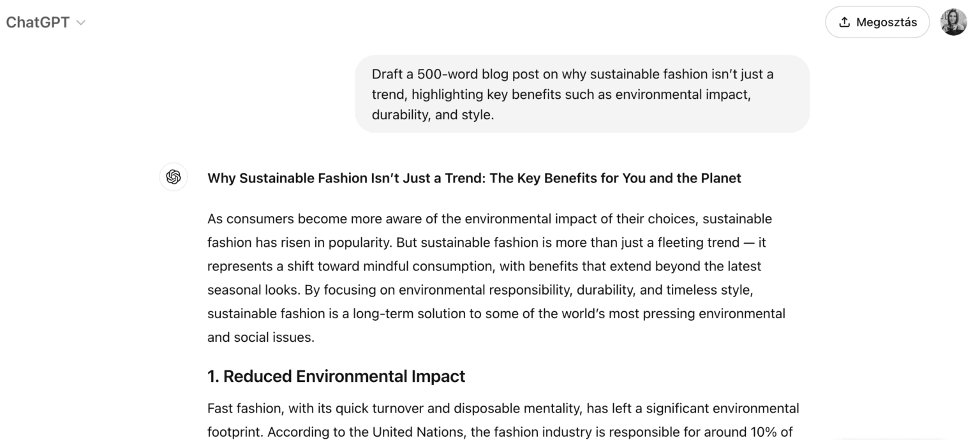Viewport: 980px width, 440px height.
Task: Click the intro paragraph of the response
Action: click(496, 277)
